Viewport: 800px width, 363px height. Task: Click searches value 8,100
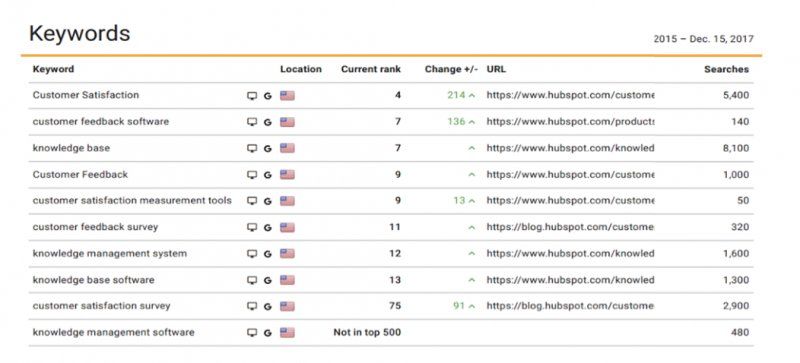tap(736, 148)
